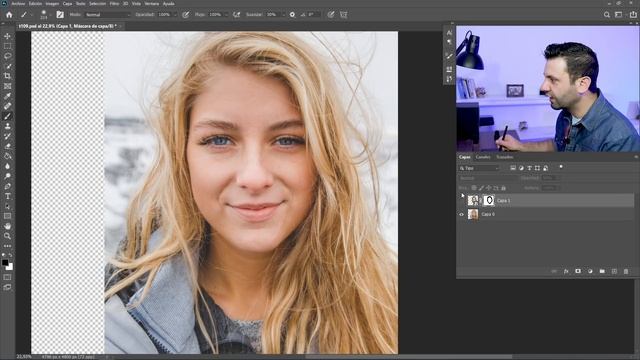Select the Clone Stamp tool
The height and width of the screenshot is (360, 640).
click(x=7, y=126)
